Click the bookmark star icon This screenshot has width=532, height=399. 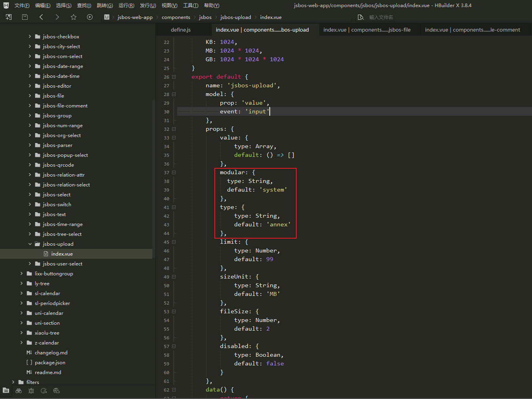74,17
